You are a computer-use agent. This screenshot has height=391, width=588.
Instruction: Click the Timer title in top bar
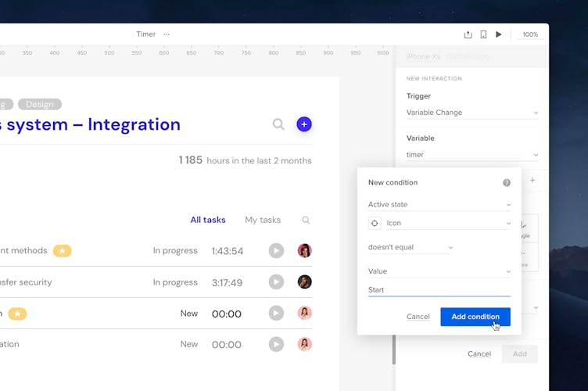[146, 34]
